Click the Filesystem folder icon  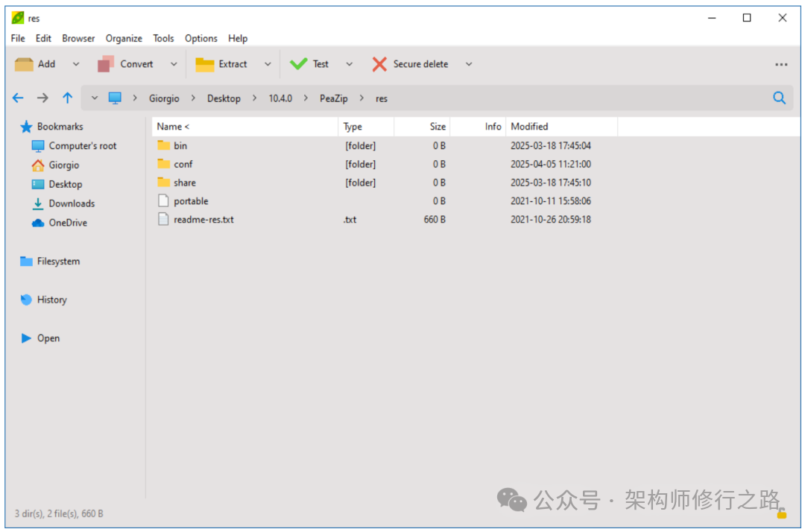[x=26, y=262]
